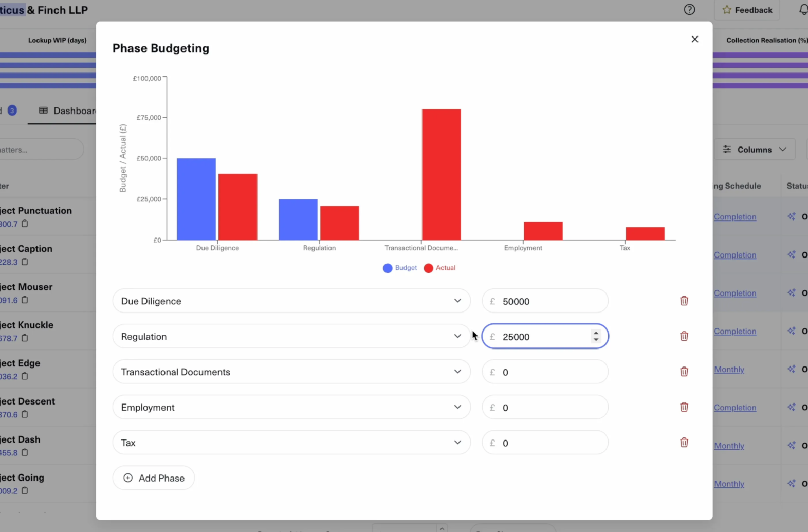Click the trash icon for Employment

(684, 407)
